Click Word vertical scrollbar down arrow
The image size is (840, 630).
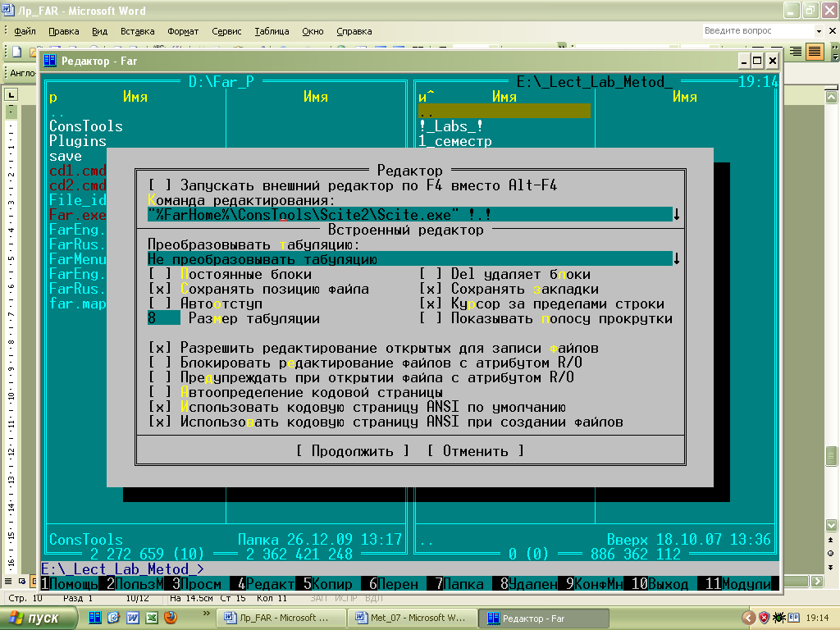click(x=830, y=525)
